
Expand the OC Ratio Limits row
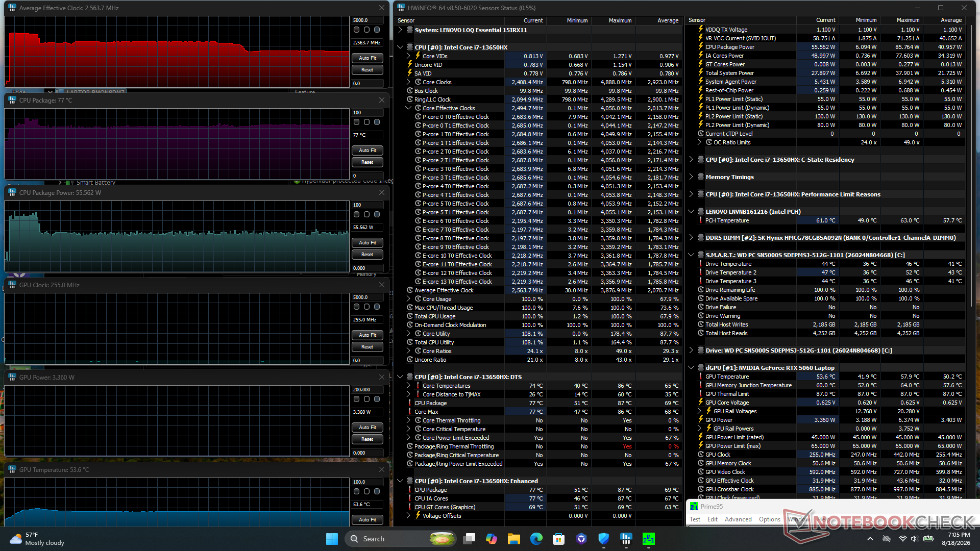(699, 142)
